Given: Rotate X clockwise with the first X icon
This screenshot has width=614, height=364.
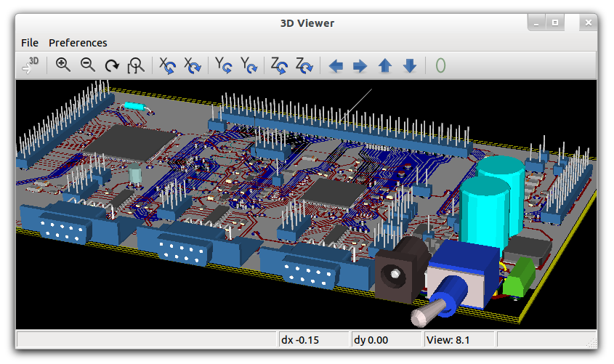Looking at the screenshot, I should coord(167,65).
